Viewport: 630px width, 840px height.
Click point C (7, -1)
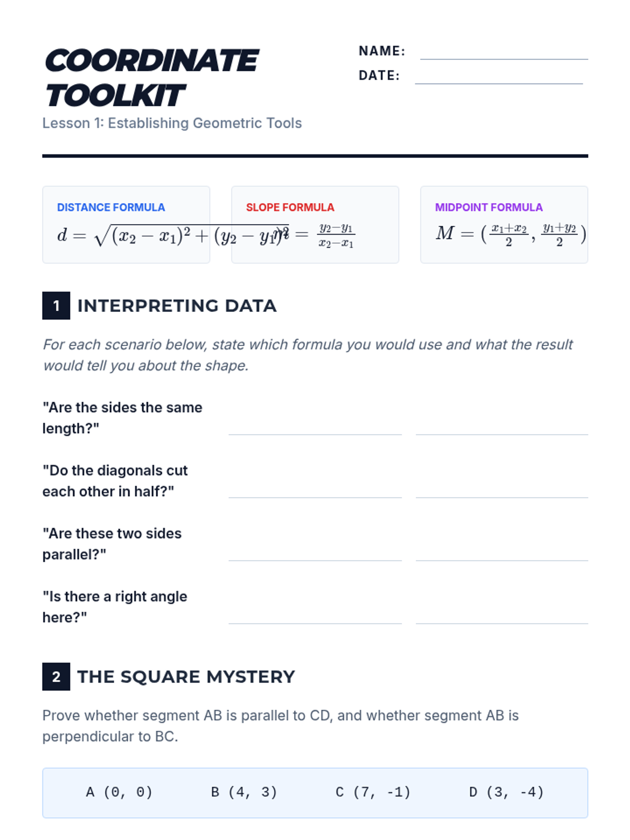click(373, 792)
